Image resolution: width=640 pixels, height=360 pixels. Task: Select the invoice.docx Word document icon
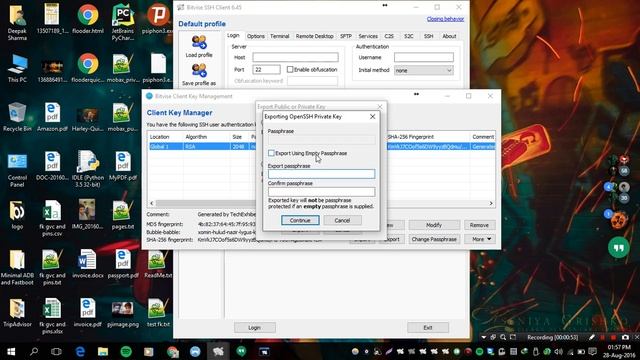(x=87, y=264)
